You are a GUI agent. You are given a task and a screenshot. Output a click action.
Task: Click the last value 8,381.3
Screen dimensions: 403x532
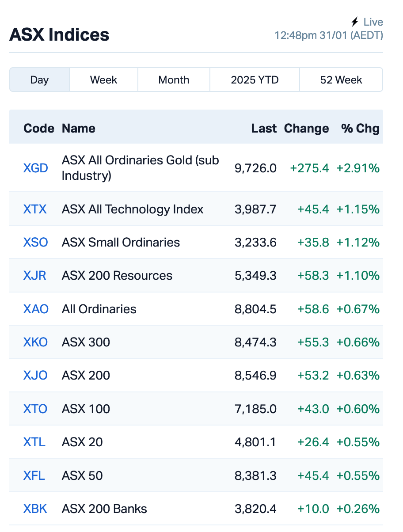[x=256, y=476]
